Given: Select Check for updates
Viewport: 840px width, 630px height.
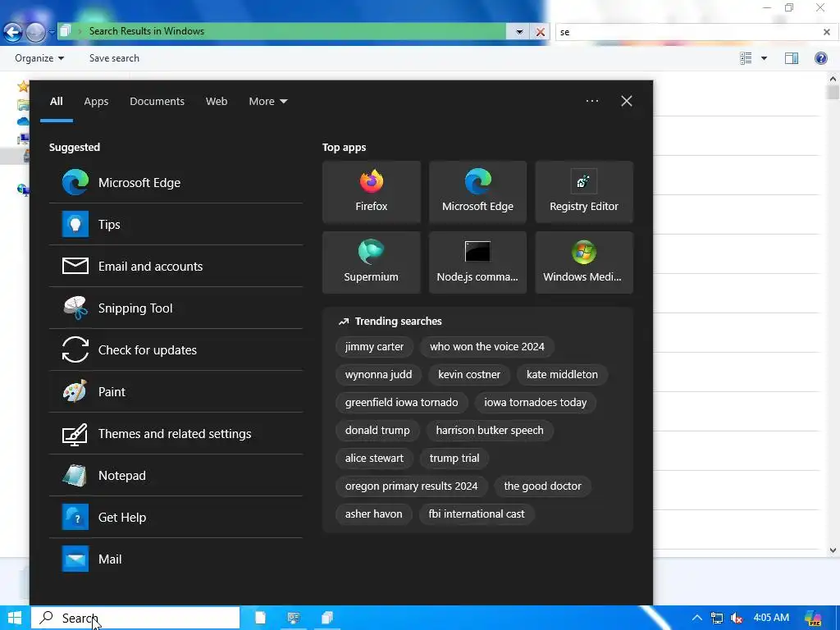Looking at the screenshot, I should click(x=176, y=349).
